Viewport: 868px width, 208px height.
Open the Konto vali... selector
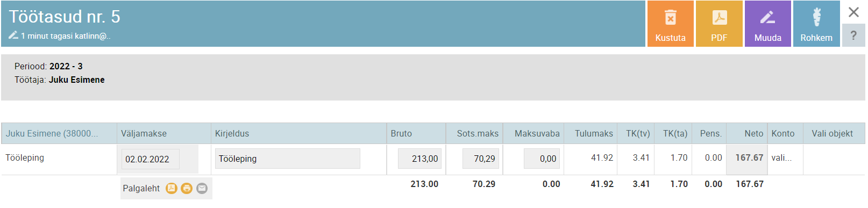click(x=781, y=158)
